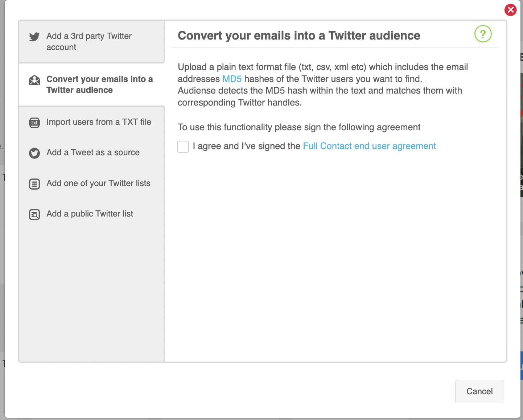
Task: Click the Tweet source circular bird icon
Action: (x=34, y=153)
